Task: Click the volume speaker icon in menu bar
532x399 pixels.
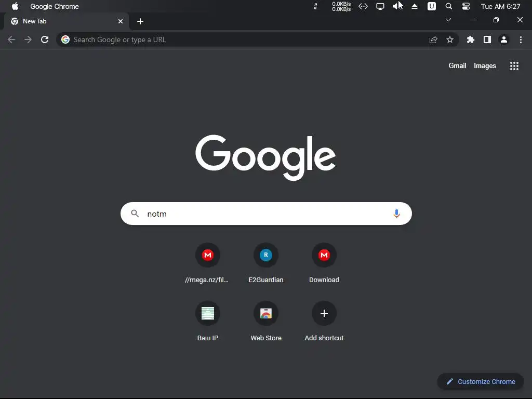Action: pyautogui.click(x=396, y=6)
